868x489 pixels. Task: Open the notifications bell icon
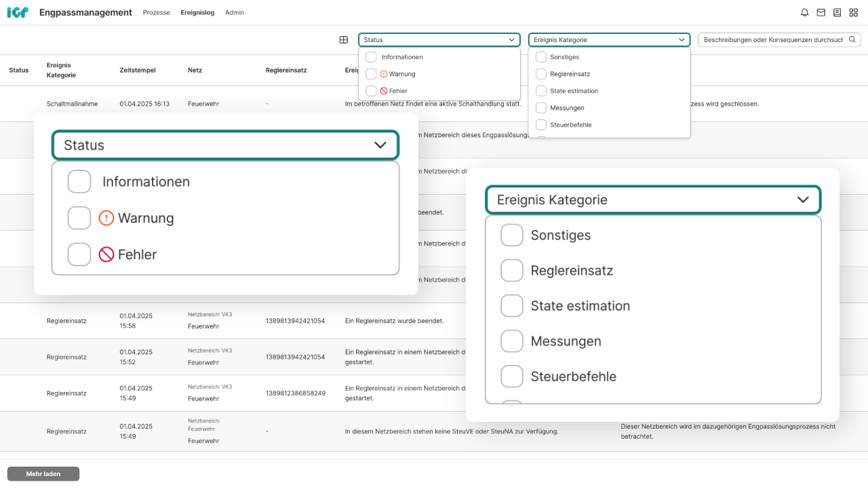coord(805,12)
